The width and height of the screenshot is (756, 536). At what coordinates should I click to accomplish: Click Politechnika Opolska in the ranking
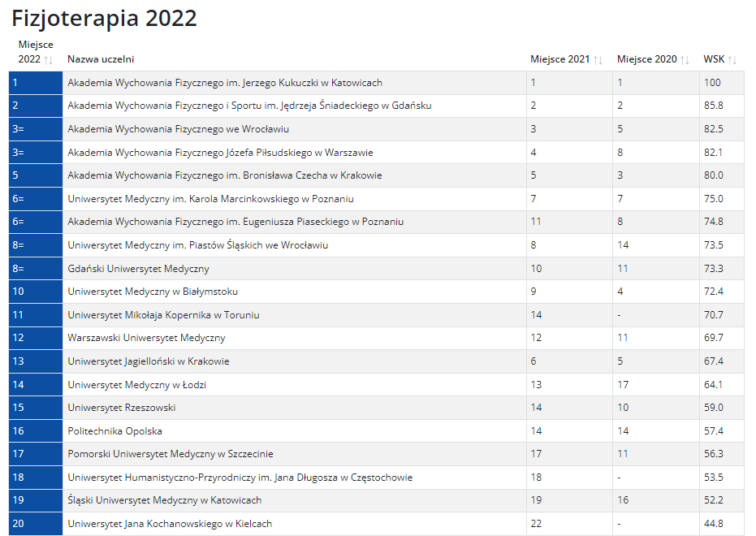(x=114, y=431)
